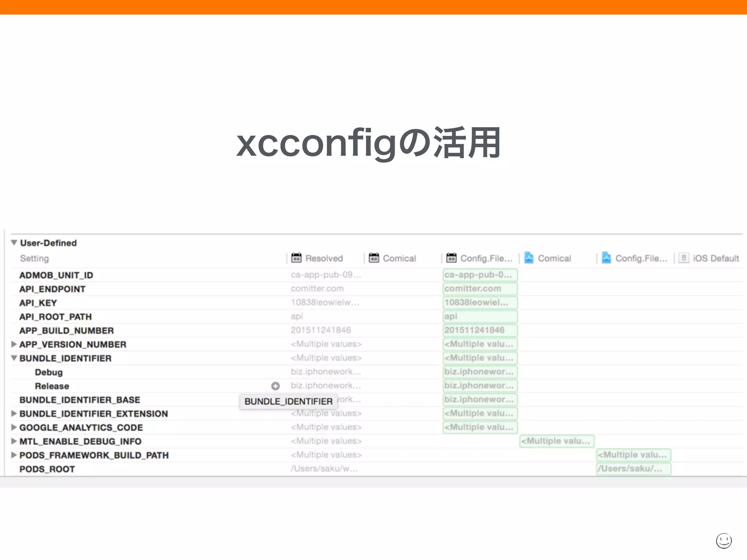This screenshot has width=747, height=560.
Task: Click the green 10838leowiel config value cell
Action: coord(480,303)
